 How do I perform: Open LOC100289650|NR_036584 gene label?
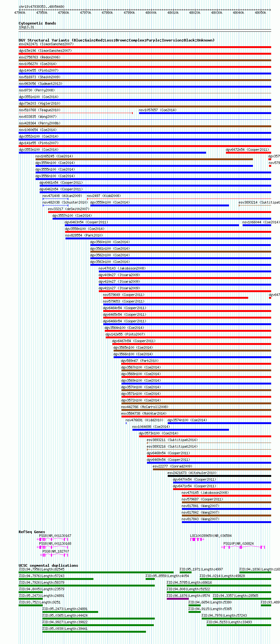(x=211, y=536)
